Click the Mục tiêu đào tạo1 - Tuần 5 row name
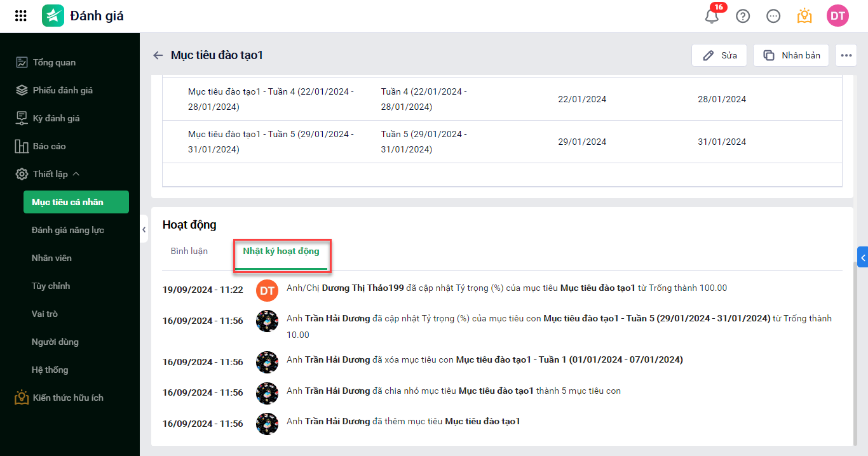This screenshot has width=868, height=456. [271, 142]
